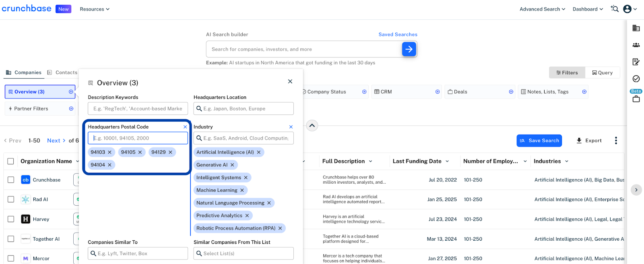This screenshot has width=644, height=264.
Task: Click the Rad AI company logo
Action: pyautogui.click(x=25, y=199)
